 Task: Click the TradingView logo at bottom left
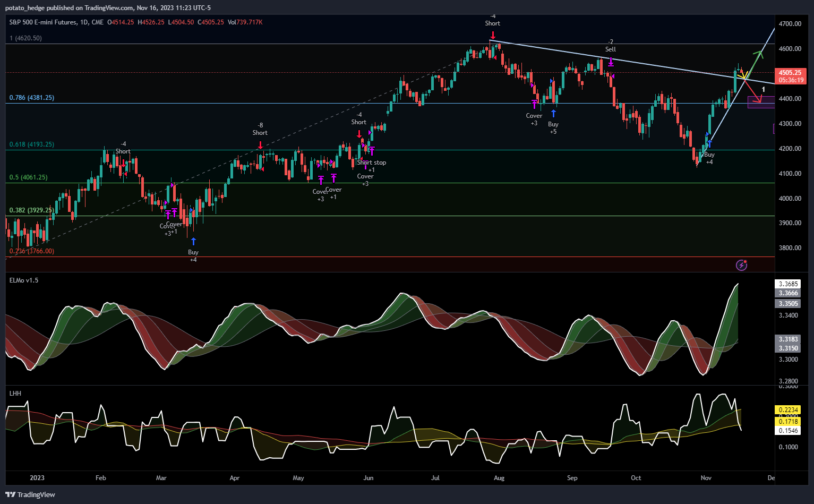[30, 494]
